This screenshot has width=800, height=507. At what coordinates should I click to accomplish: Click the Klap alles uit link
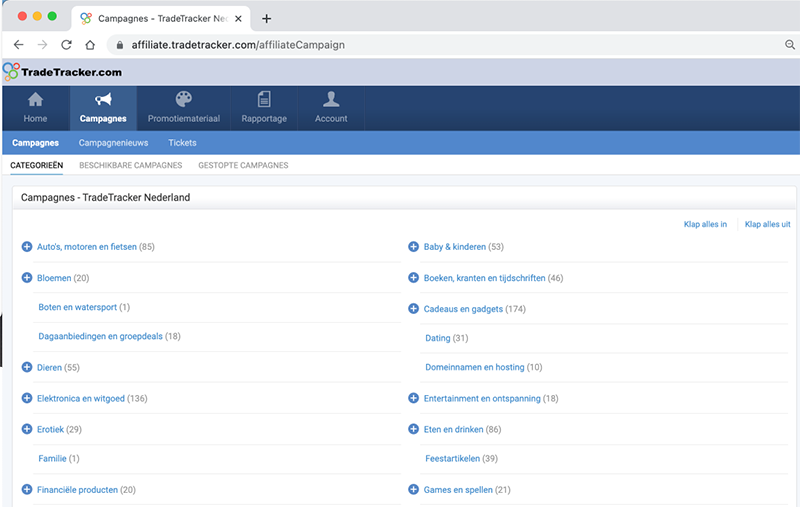(x=767, y=224)
